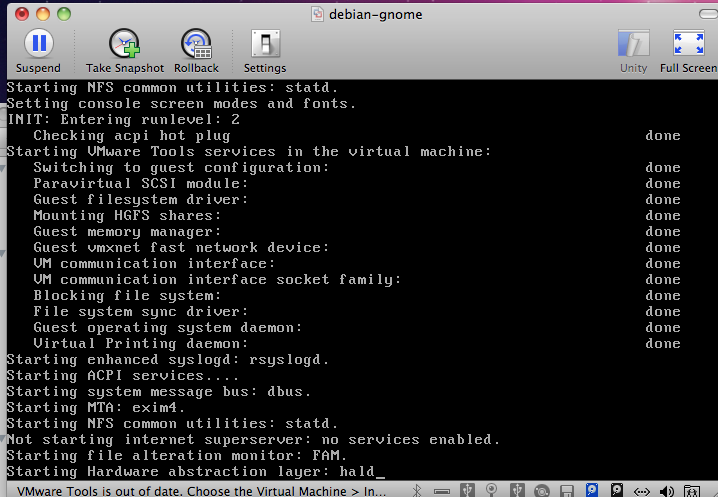
Task: Switch to Unity view mode
Action: pyautogui.click(x=634, y=44)
